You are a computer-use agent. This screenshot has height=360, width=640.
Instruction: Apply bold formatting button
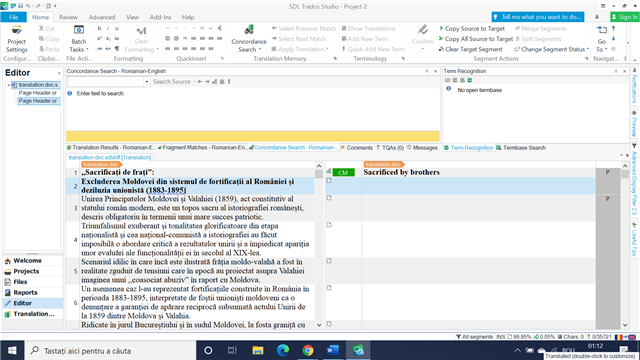pos(99,28)
